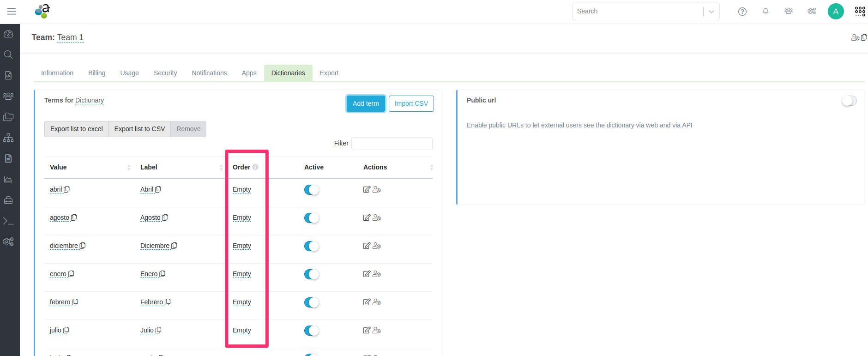Copy the agosto value with copy icon

(x=74, y=217)
